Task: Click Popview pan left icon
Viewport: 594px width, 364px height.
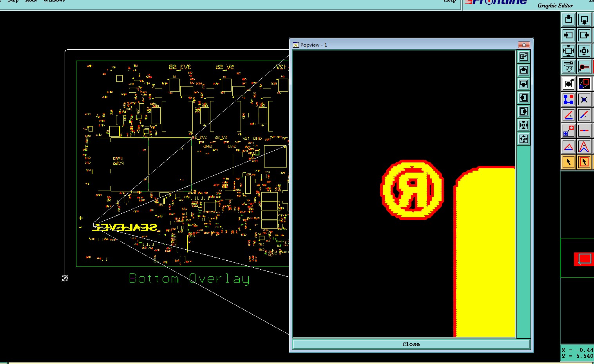Action: pyautogui.click(x=523, y=98)
